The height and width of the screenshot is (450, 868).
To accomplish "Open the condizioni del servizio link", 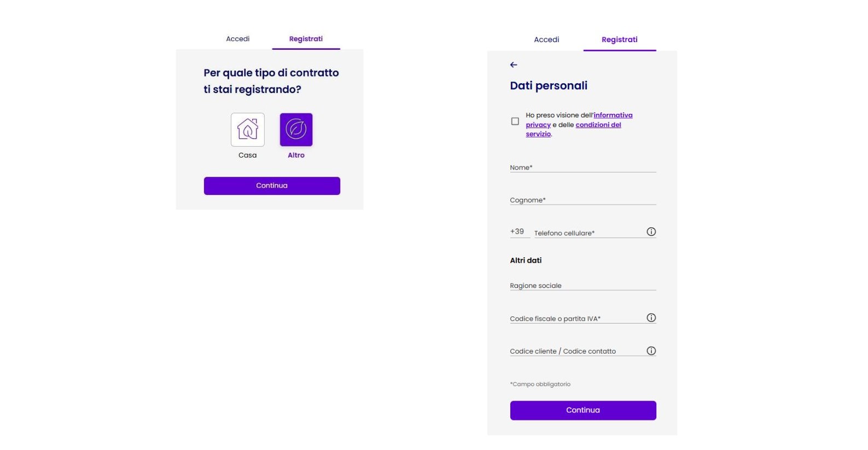I will pos(598,125).
